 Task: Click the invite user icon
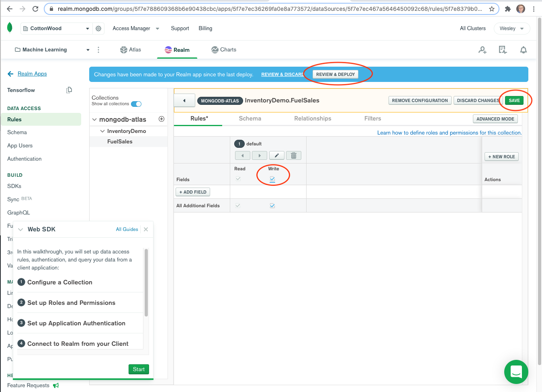pyautogui.click(x=483, y=50)
